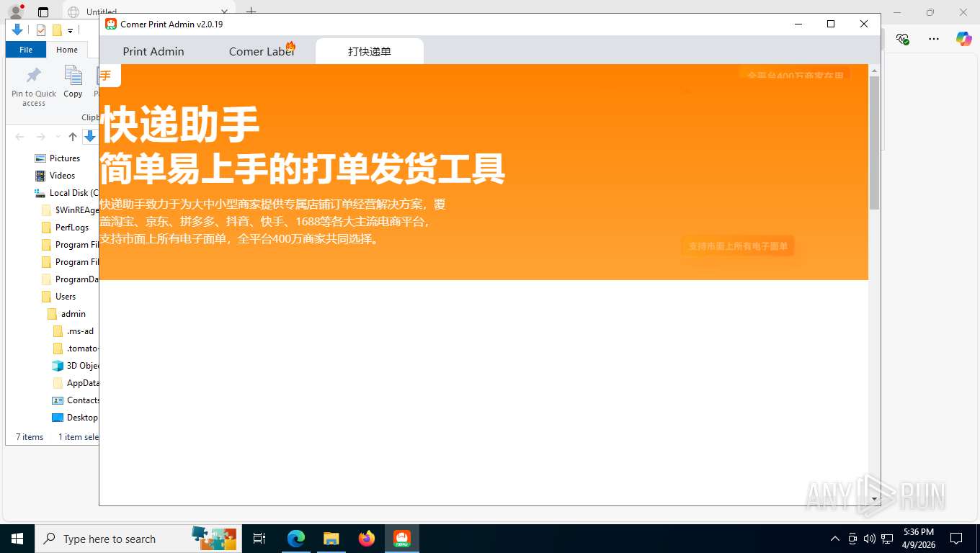This screenshot has height=553, width=980.
Task: Show hidden system tray icons
Action: point(835,539)
